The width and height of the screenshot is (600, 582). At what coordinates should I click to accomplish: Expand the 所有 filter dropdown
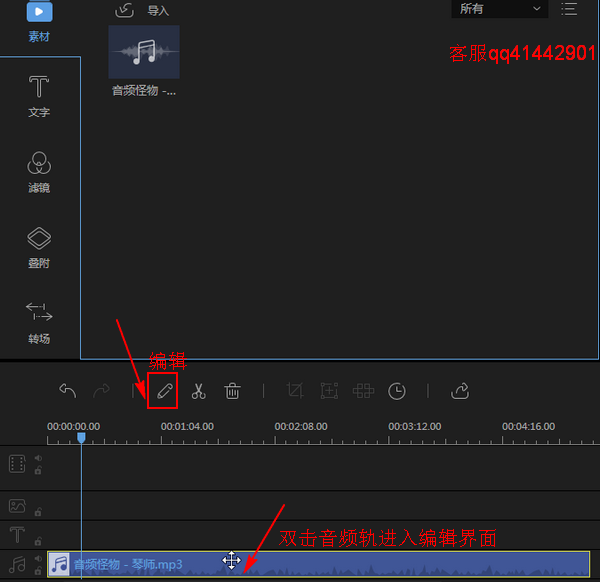pyautogui.click(x=500, y=8)
